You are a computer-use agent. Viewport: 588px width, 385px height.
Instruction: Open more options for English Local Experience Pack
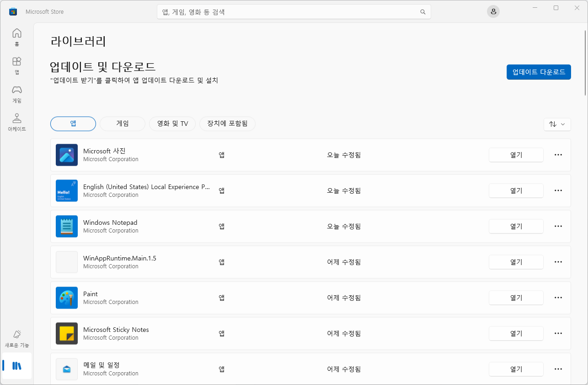pos(558,190)
